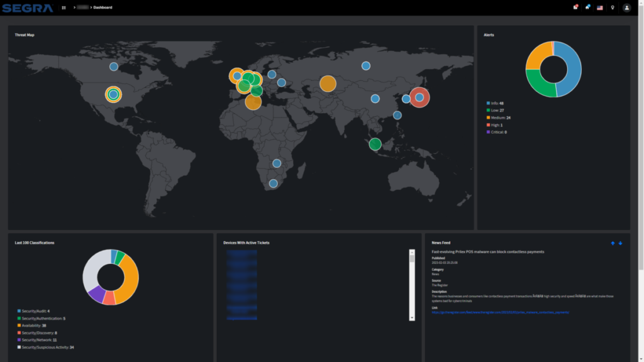Click the Prilex POS malware news headline
The image size is (644, 362).
488,251
